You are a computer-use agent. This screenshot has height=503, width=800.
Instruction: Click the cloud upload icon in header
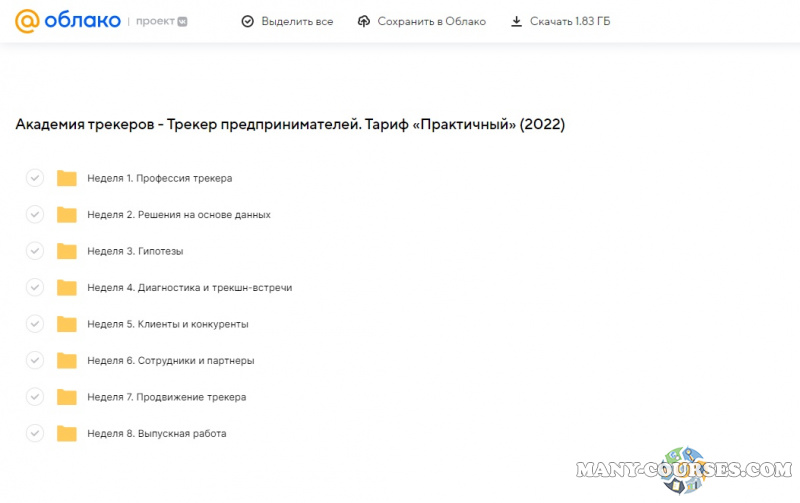[x=363, y=21]
